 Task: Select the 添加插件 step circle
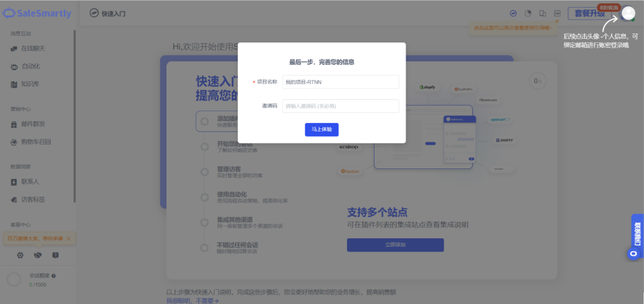tap(204, 121)
